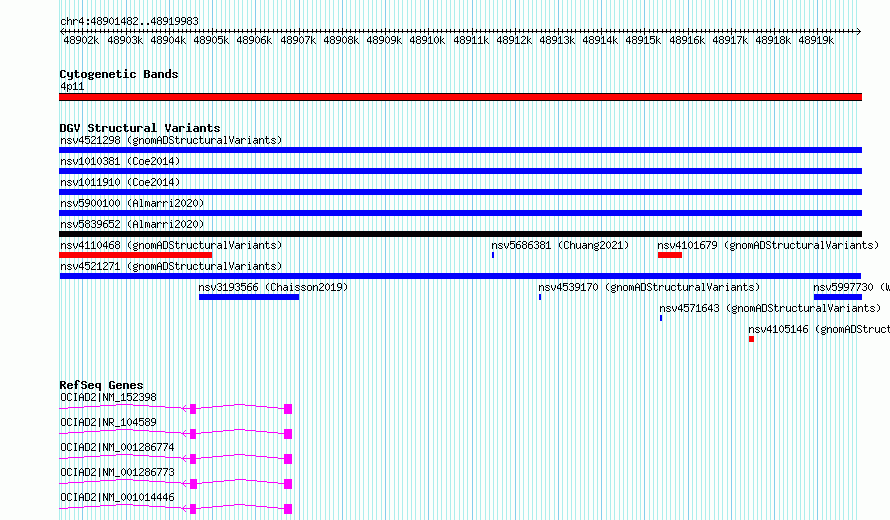Click the red bar for nsv4110468

[136, 255]
